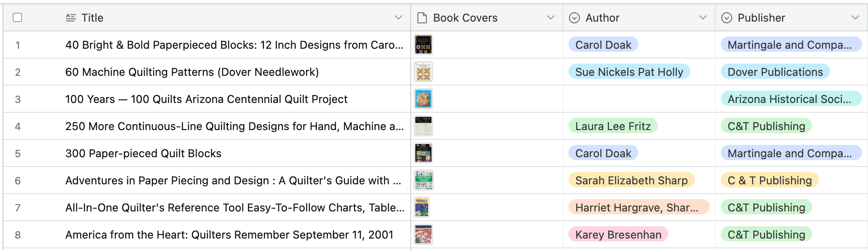The width and height of the screenshot is (868, 250).
Task: Open cover thumbnail for 40 Bright & Bold
Action: tap(423, 44)
